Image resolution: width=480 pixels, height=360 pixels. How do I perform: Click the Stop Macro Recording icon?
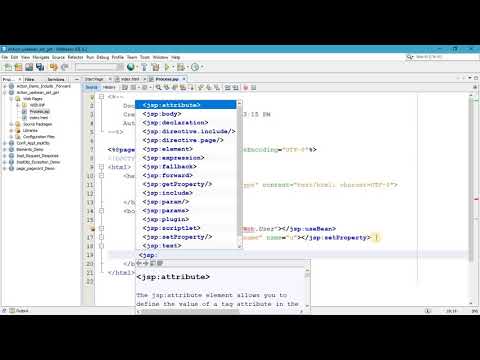coord(253,88)
